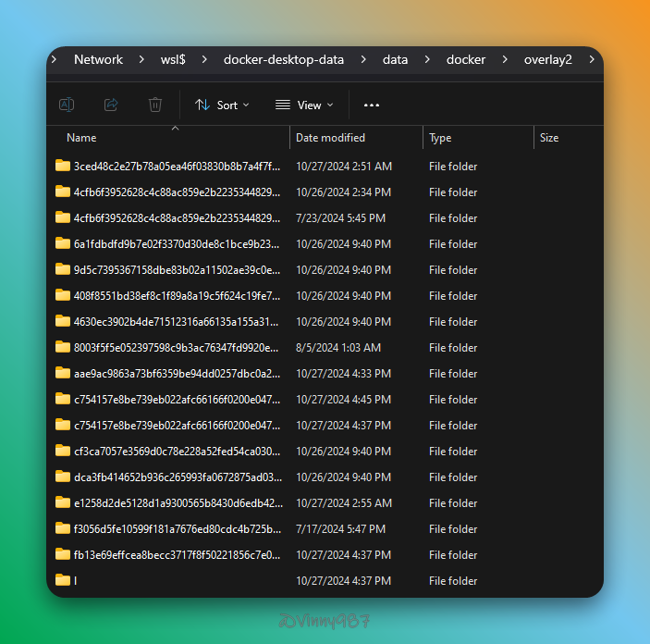Screen dimensions: 650x644
Task: Click the Name column header
Action: [x=81, y=138]
